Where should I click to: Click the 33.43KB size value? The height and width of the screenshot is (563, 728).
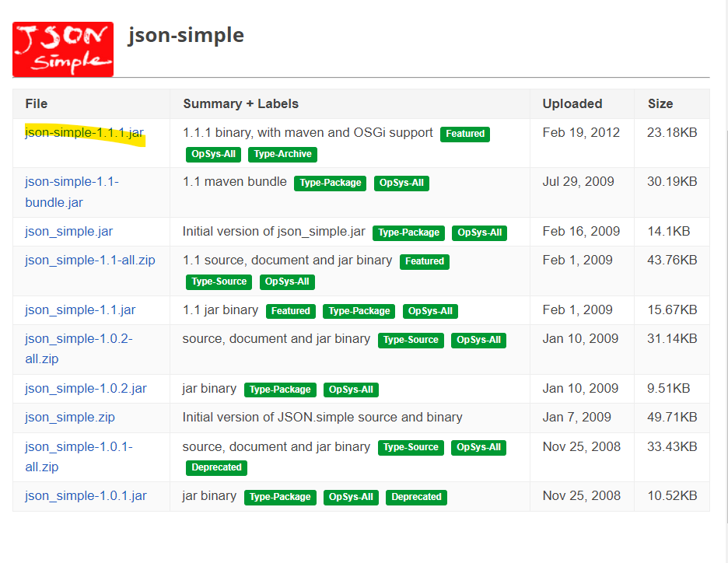[672, 446]
